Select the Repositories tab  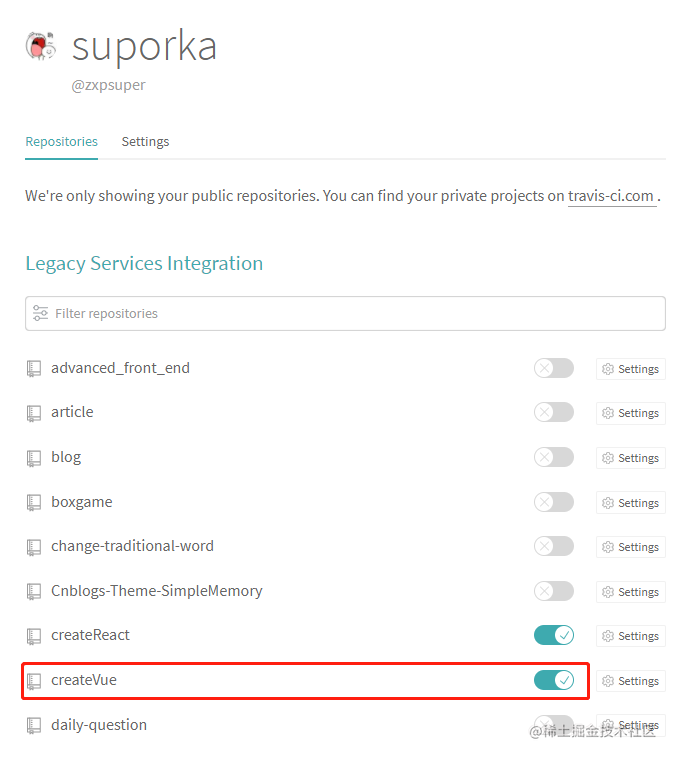(61, 141)
